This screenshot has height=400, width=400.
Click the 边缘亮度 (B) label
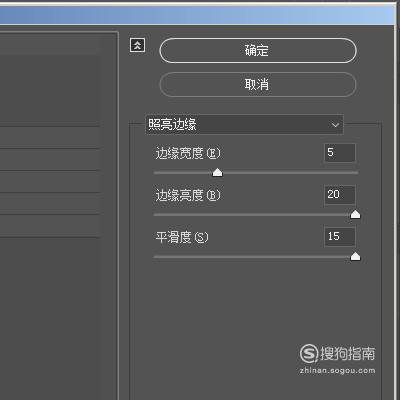(188, 195)
